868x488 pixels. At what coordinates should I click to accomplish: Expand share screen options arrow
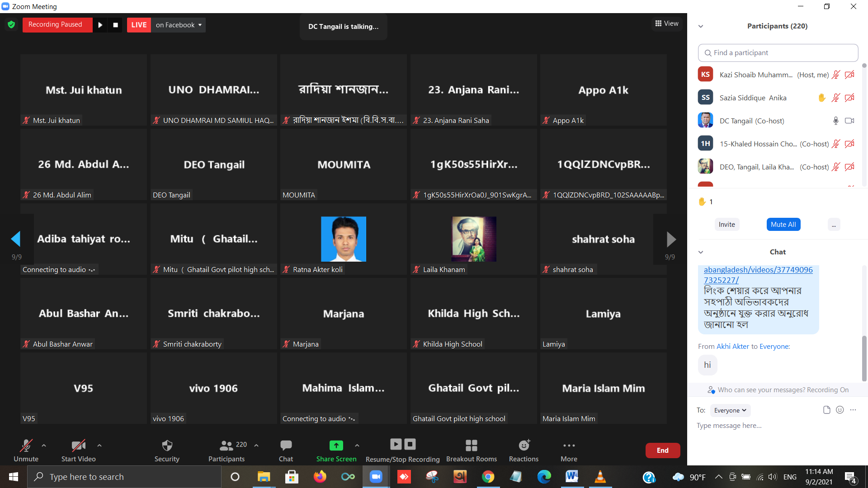point(357,446)
